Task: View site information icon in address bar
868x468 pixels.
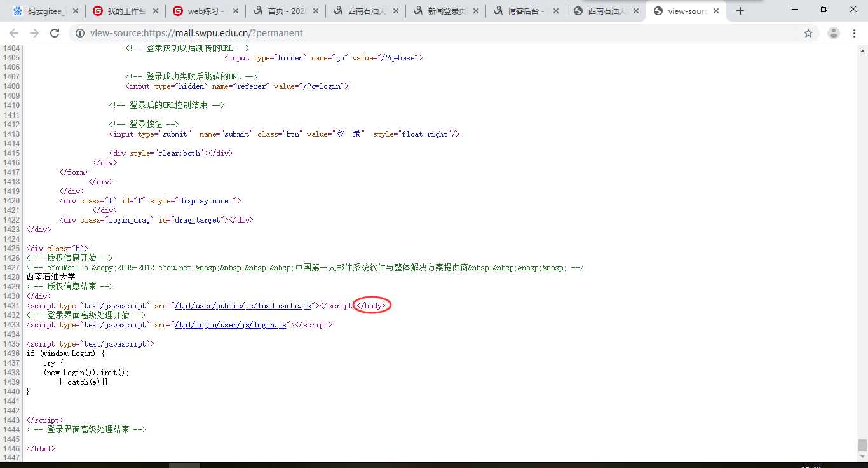Action: [x=81, y=33]
